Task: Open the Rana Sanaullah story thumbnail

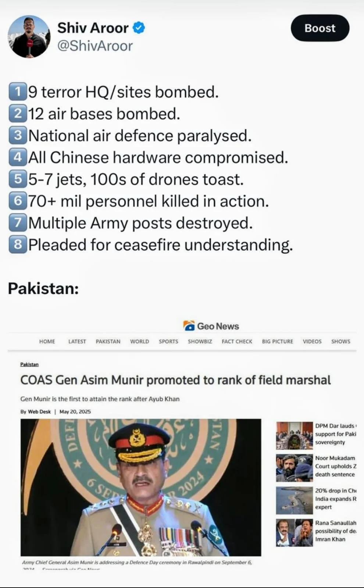Action: 295,532
